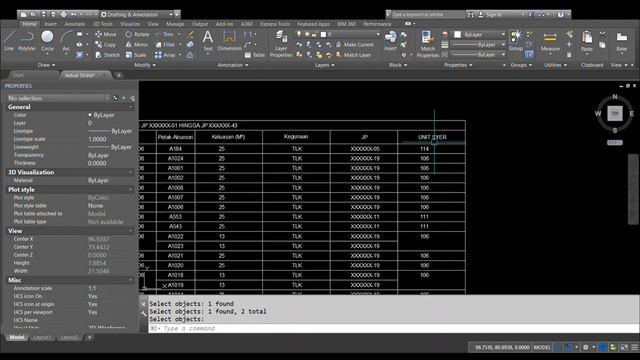Viewport: 640px width, 360px height.
Task: Switch to the Model tab
Action: click(x=17, y=337)
